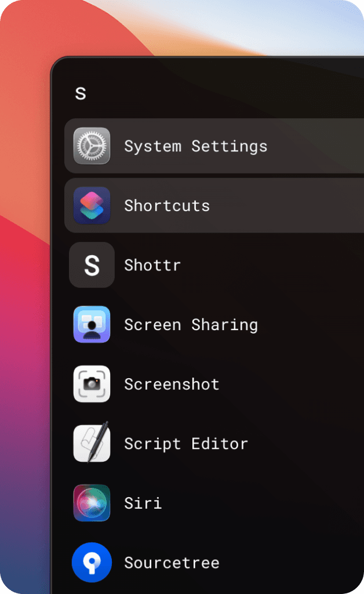Launch the Screenshot utility entry
The image size is (364, 594).
pos(172,384)
